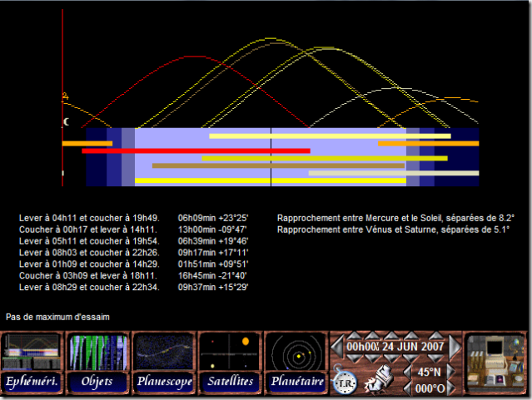Open the Objets module
This screenshot has height=400, width=532.
(98, 353)
